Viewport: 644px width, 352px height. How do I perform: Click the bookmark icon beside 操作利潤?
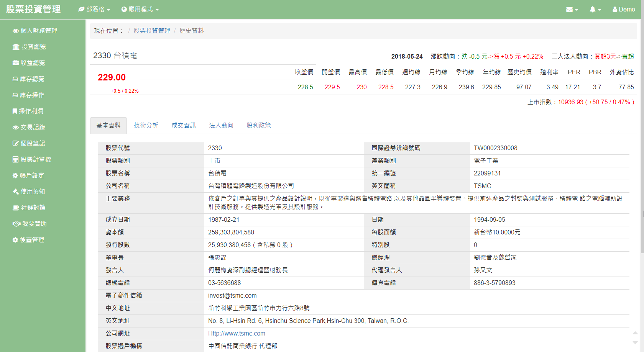click(x=15, y=111)
